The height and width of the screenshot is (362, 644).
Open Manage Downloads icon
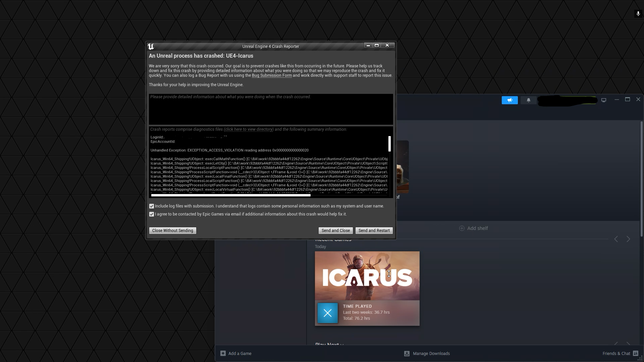pyautogui.click(x=407, y=353)
